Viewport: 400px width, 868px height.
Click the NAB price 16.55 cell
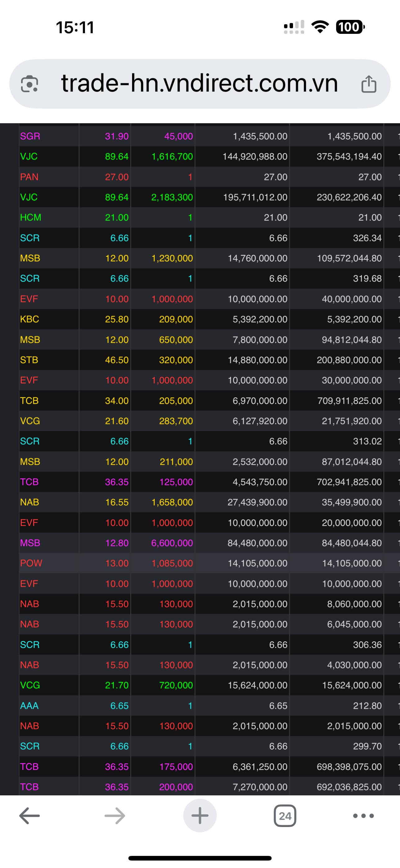117,502
